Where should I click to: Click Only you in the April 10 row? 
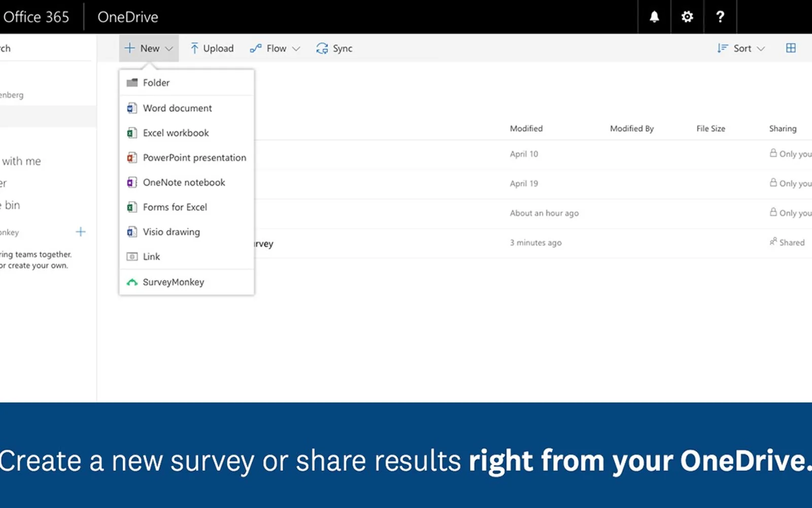[x=791, y=153]
